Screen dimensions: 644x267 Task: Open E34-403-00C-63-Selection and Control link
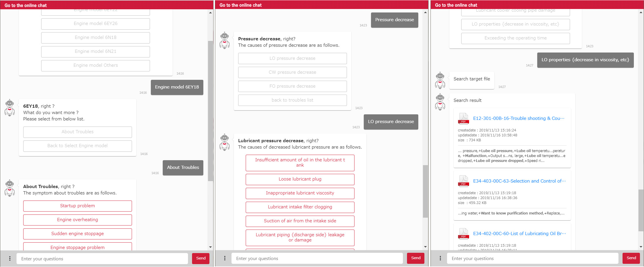pos(519,181)
